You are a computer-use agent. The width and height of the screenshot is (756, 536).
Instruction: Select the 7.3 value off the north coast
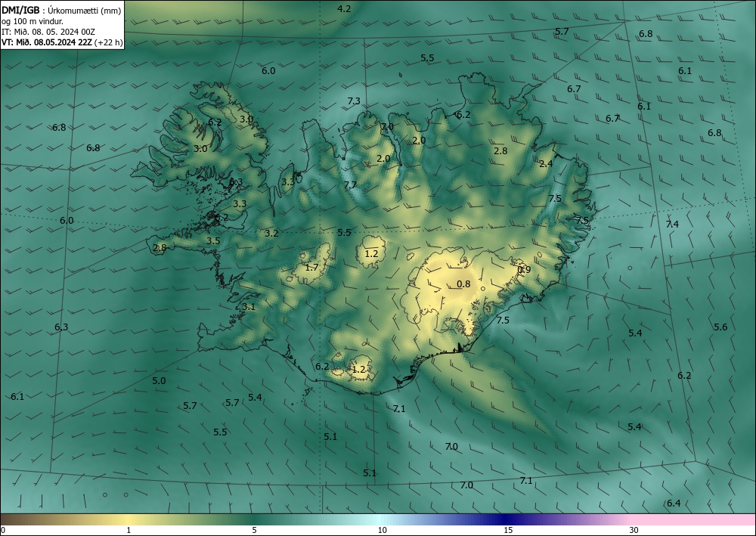tap(353, 101)
